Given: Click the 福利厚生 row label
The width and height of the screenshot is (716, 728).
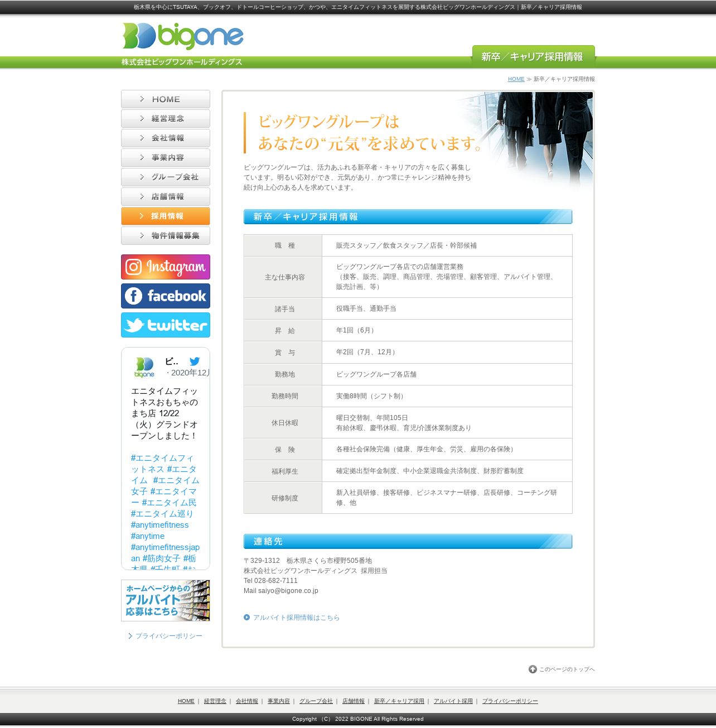Looking at the screenshot, I should [283, 471].
